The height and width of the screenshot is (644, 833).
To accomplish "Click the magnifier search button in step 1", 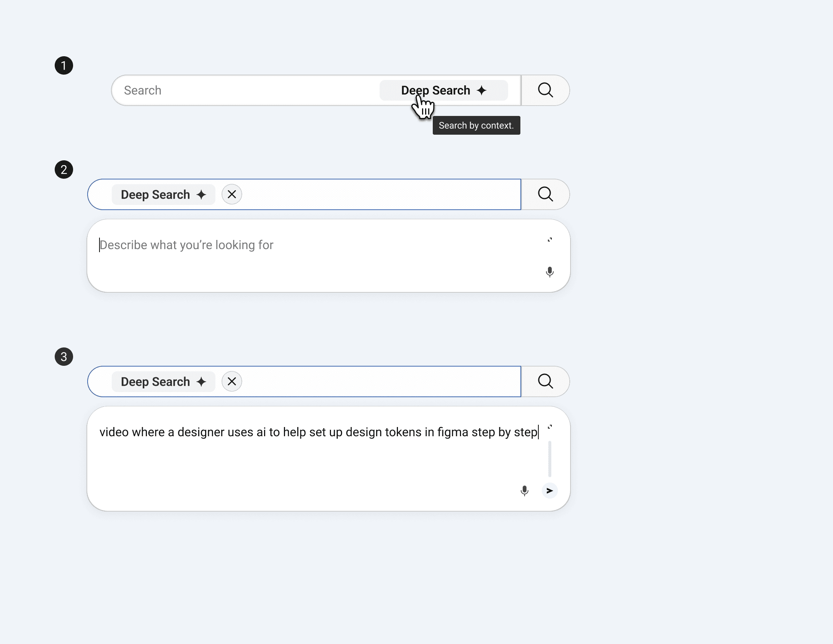I will (x=545, y=90).
